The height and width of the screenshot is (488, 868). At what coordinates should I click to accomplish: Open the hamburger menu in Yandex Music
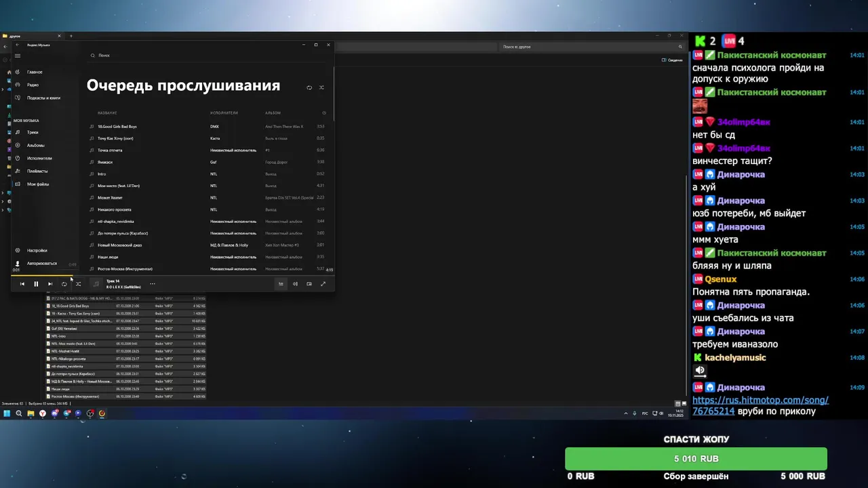(x=18, y=56)
